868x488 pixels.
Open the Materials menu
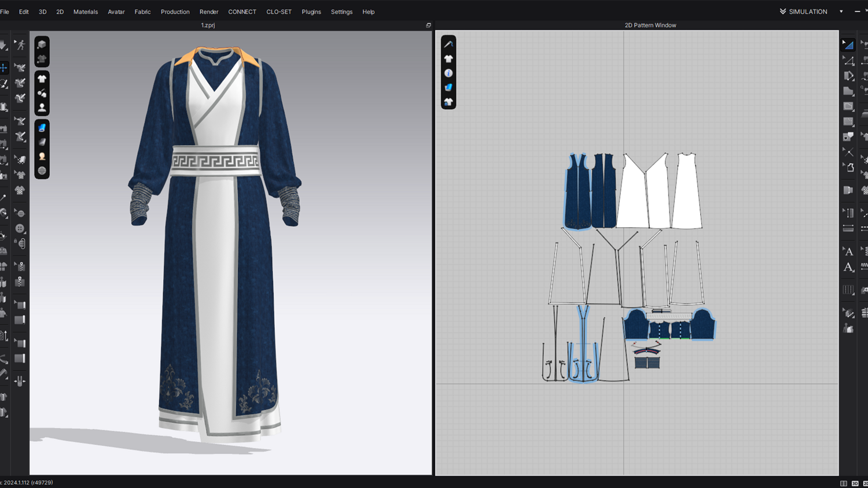pos(86,12)
